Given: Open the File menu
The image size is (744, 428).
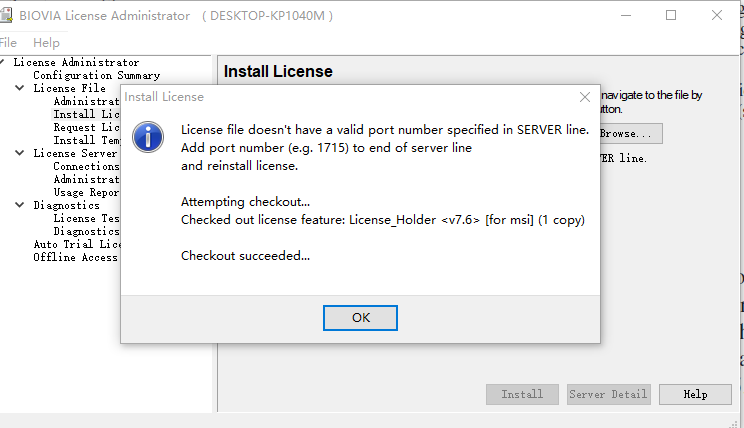Looking at the screenshot, I should [x=8, y=43].
